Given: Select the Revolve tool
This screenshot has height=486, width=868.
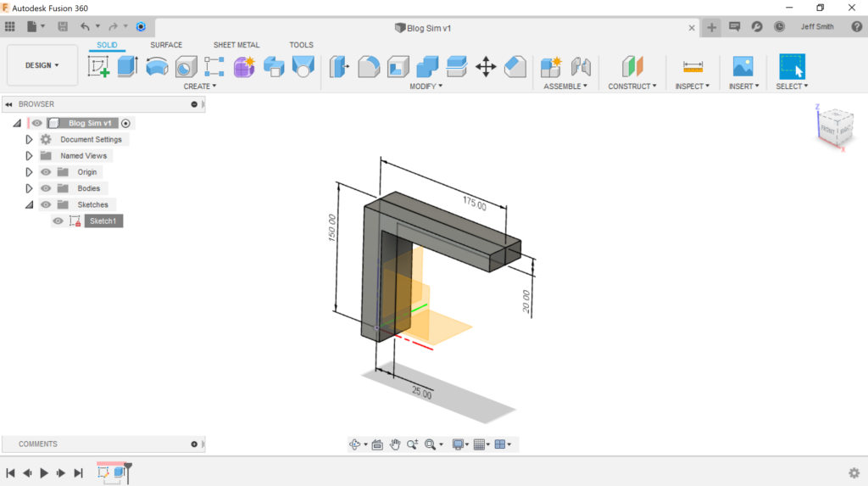Looking at the screenshot, I should click(157, 66).
